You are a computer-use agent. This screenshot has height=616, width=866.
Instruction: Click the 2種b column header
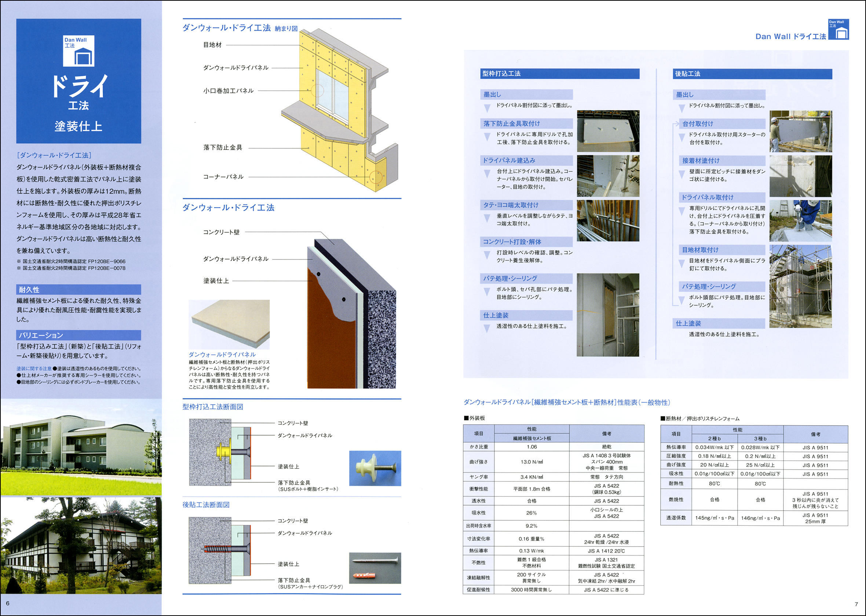(715, 439)
